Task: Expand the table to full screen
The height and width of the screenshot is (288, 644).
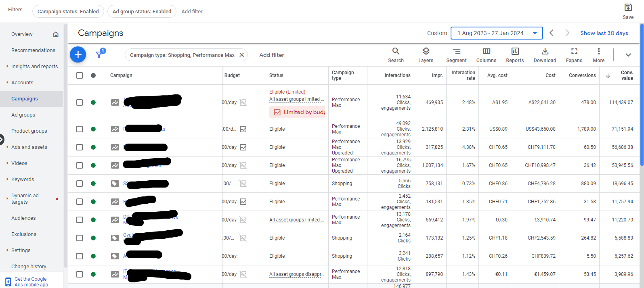Action: point(574,55)
